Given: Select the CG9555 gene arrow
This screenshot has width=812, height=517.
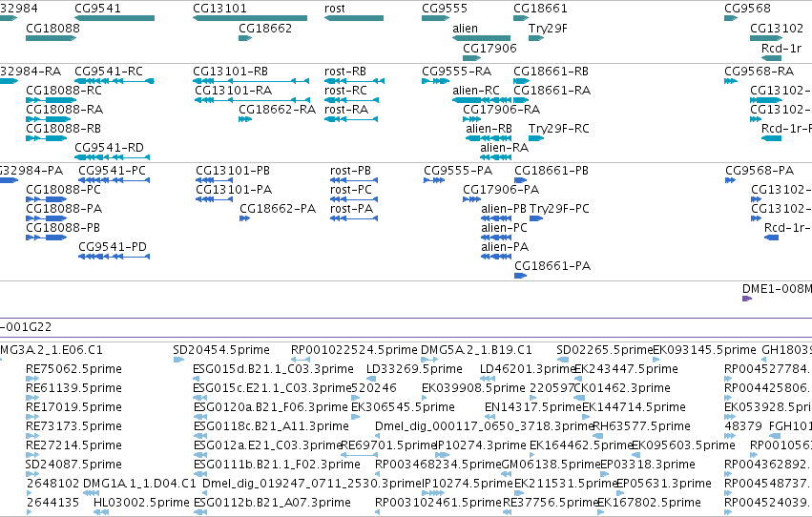Looking at the screenshot, I should [x=435, y=18].
